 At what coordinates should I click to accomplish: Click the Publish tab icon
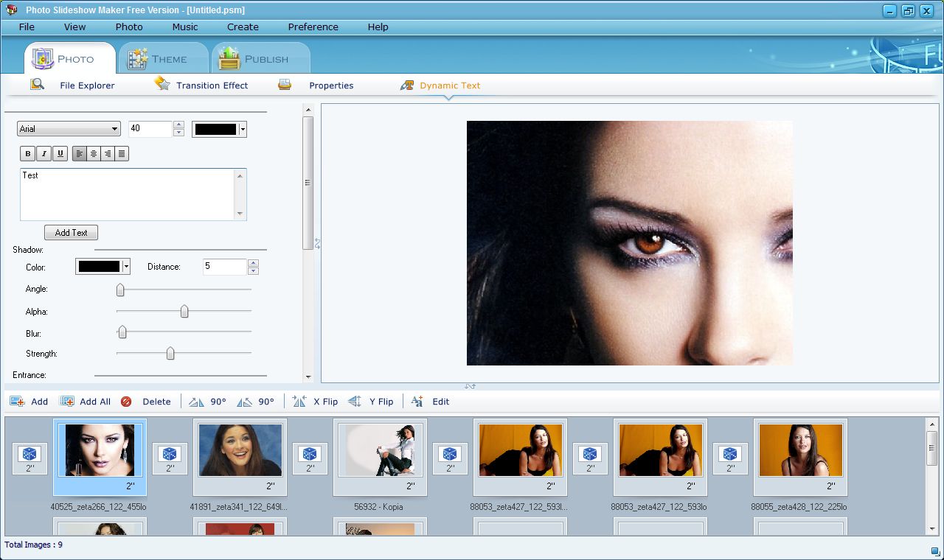click(x=230, y=58)
